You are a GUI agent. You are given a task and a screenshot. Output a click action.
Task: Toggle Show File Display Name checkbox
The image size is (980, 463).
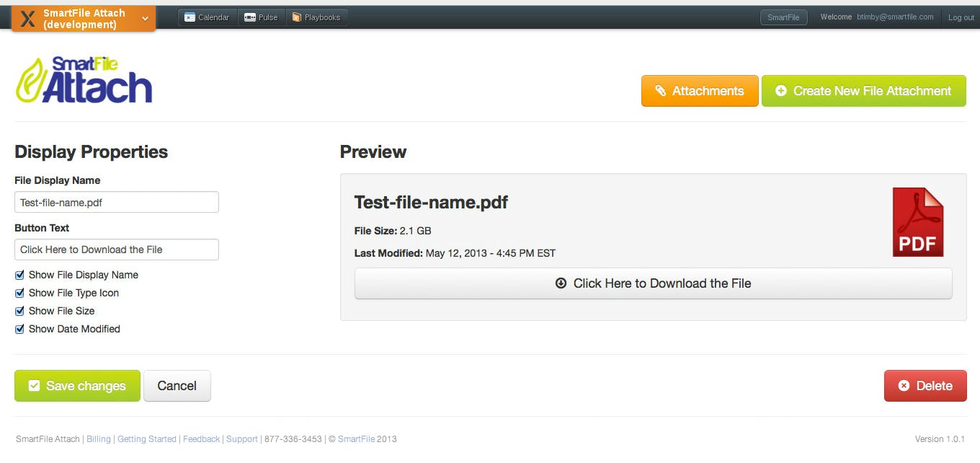point(19,275)
